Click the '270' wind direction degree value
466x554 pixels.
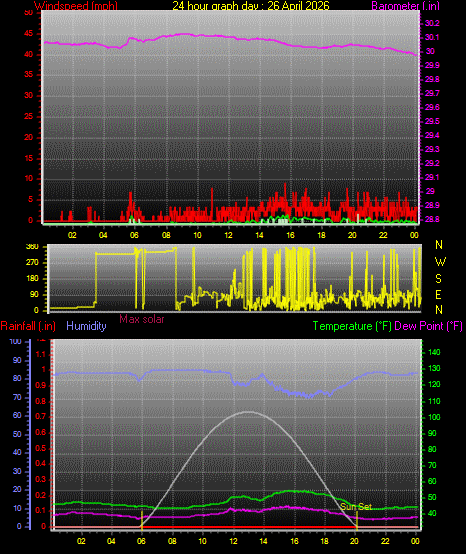click(x=32, y=263)
